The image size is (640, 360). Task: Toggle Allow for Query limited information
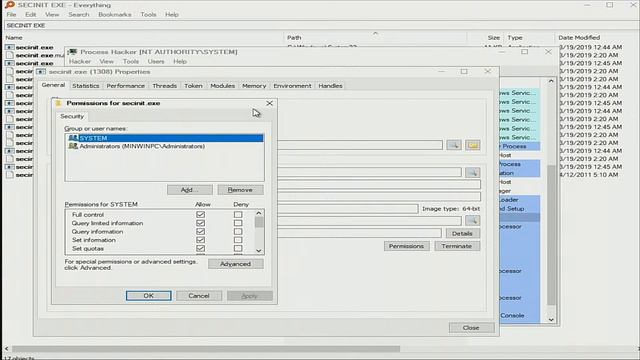(200, 223)
